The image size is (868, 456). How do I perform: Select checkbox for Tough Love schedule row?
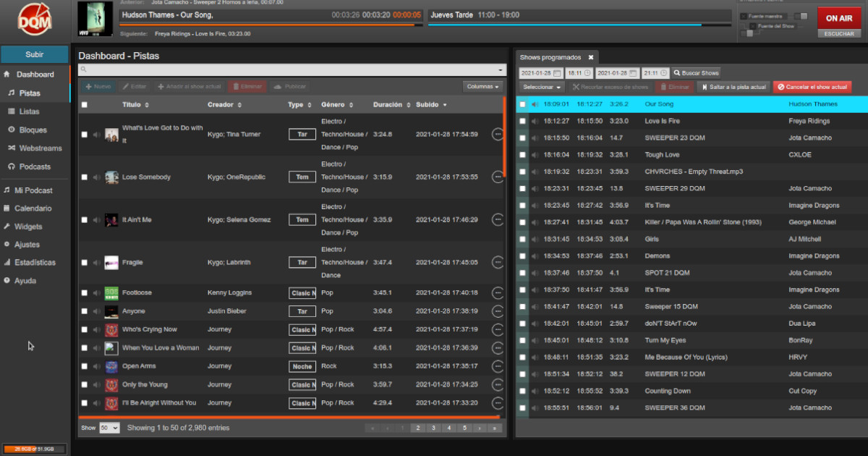[x=522, y=155]
